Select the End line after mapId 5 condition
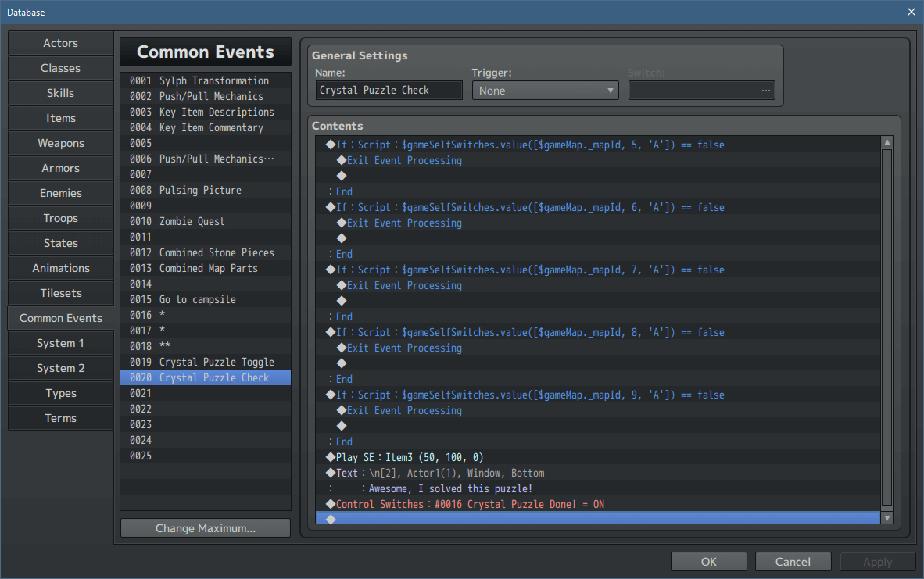The image size is (924, 579). point(598,191)
